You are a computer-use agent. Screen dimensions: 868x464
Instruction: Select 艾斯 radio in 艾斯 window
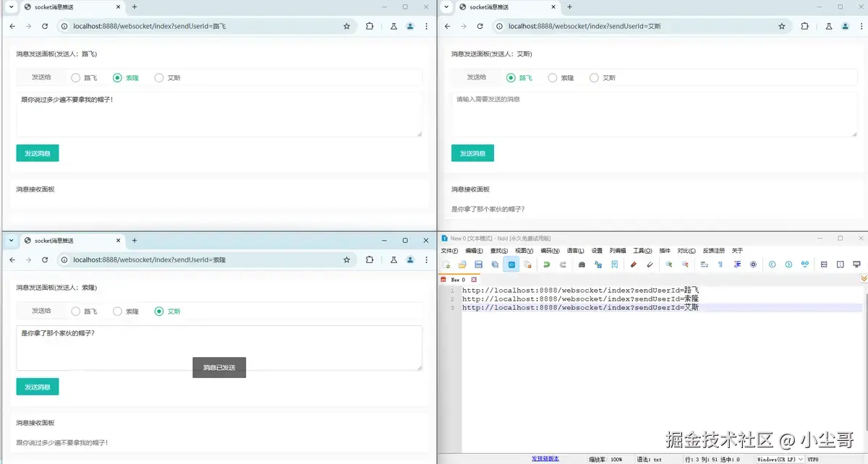(x=595, y=77)
